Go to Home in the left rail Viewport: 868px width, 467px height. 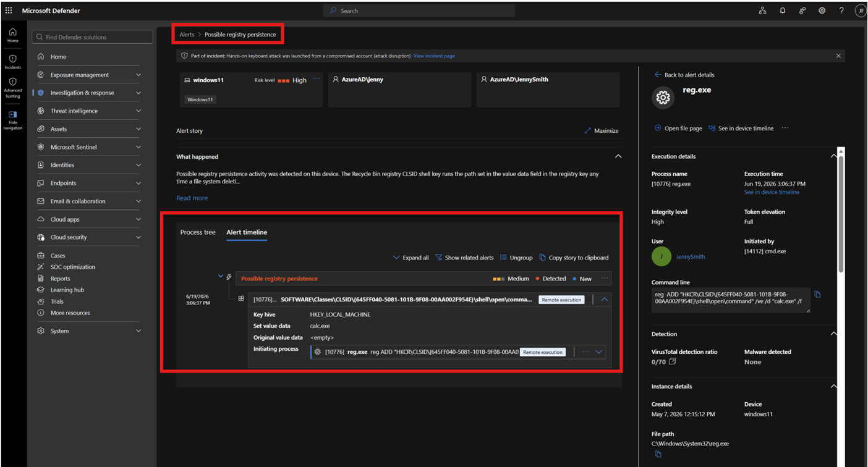pos(13,35)
